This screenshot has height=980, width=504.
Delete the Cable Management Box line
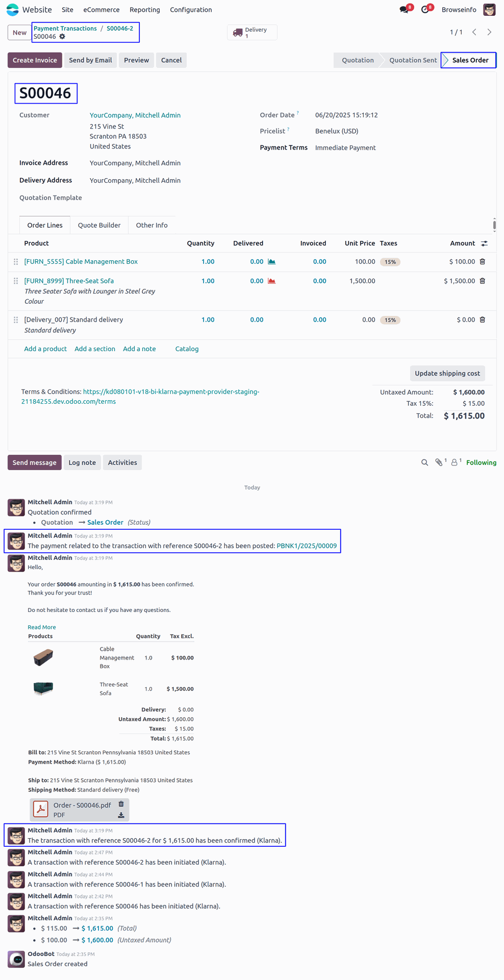coord(483,262)
